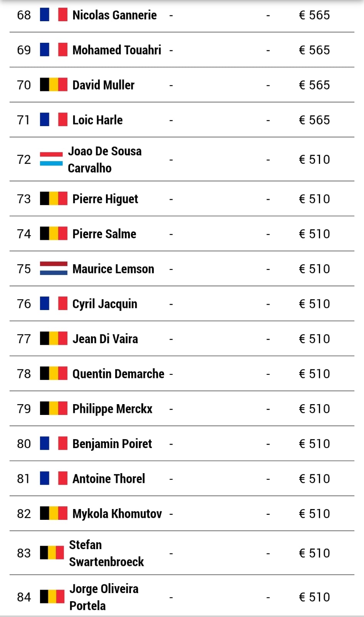The height and width of the screenshot is (617, 364).
Task: Click on Pierre Salme's name
Action: [x=104, y=234]
